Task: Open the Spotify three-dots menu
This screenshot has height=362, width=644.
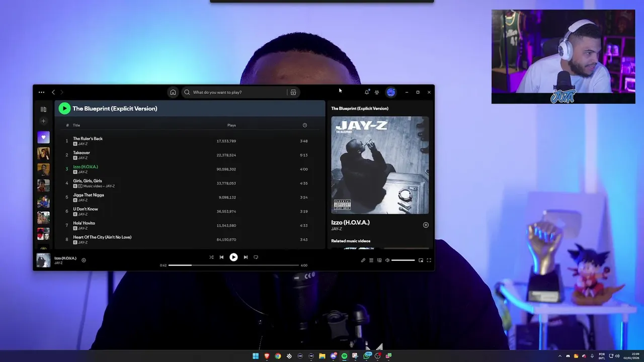Action: [x=41, y=93]
